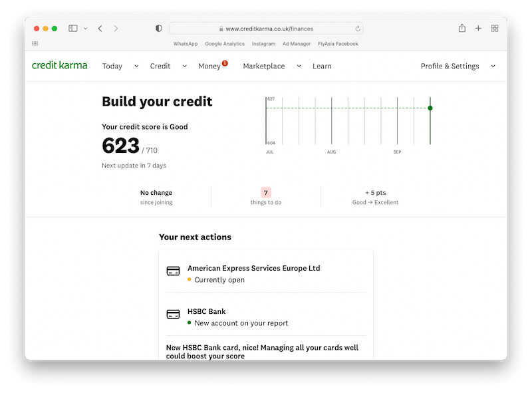Open the sidebar options chevron

[x=86, y=29]
